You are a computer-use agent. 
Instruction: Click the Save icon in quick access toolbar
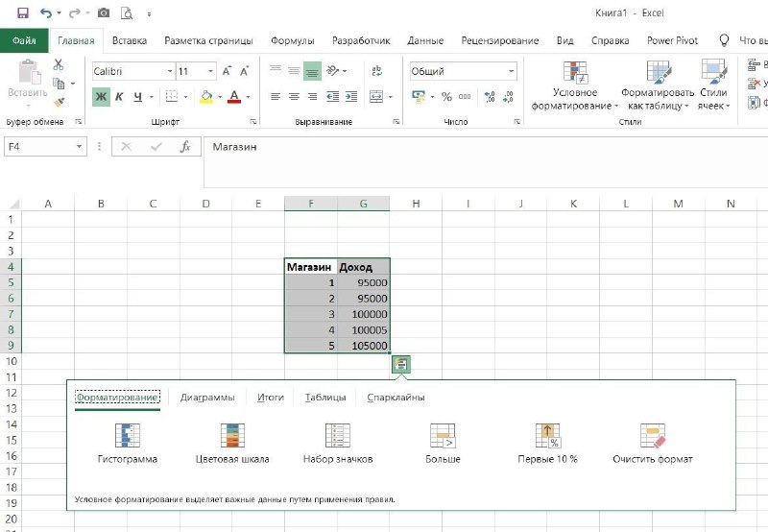(x=22, y=13)
